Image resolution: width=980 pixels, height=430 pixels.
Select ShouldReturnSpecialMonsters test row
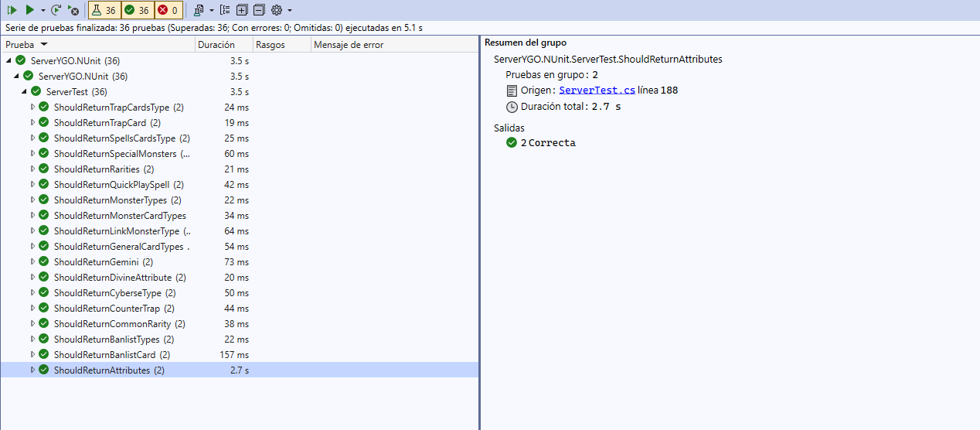click(240, 153)
